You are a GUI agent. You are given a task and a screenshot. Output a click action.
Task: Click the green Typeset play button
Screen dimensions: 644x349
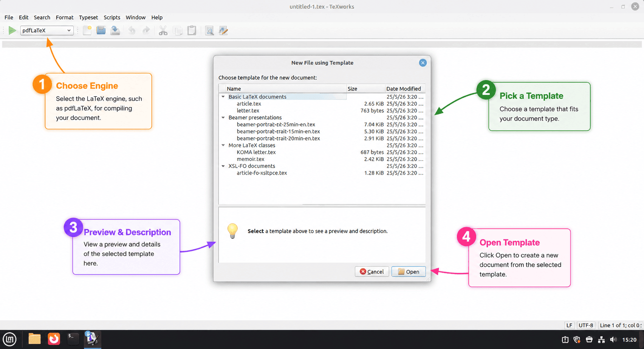tap(12, 30)
